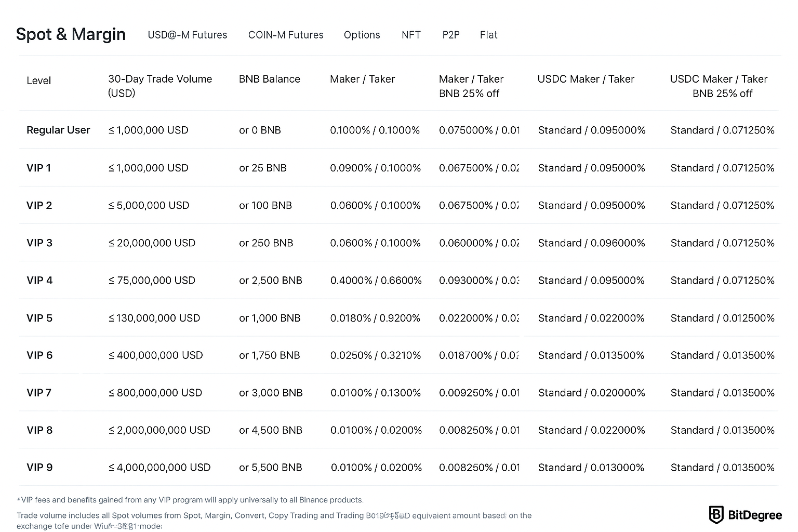Switch to the USD@-M Futures tab
Screen dimensions: 798x532
(x=187, y=35)
